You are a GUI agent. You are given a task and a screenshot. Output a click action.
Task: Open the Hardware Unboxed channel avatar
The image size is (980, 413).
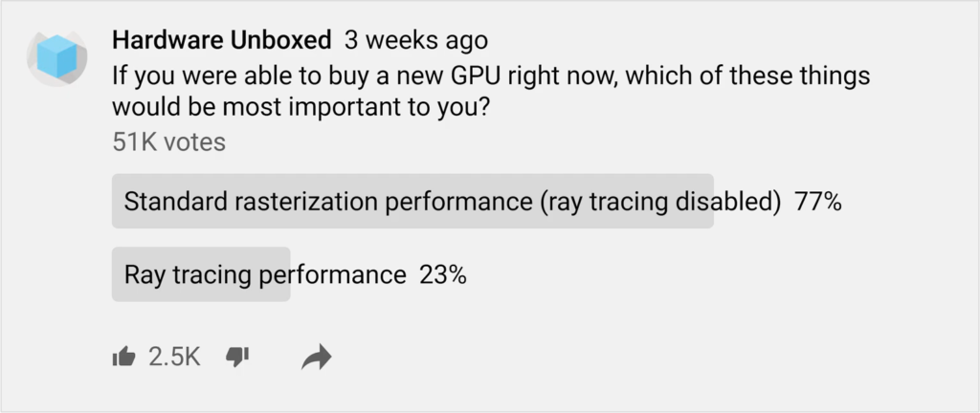58,58
